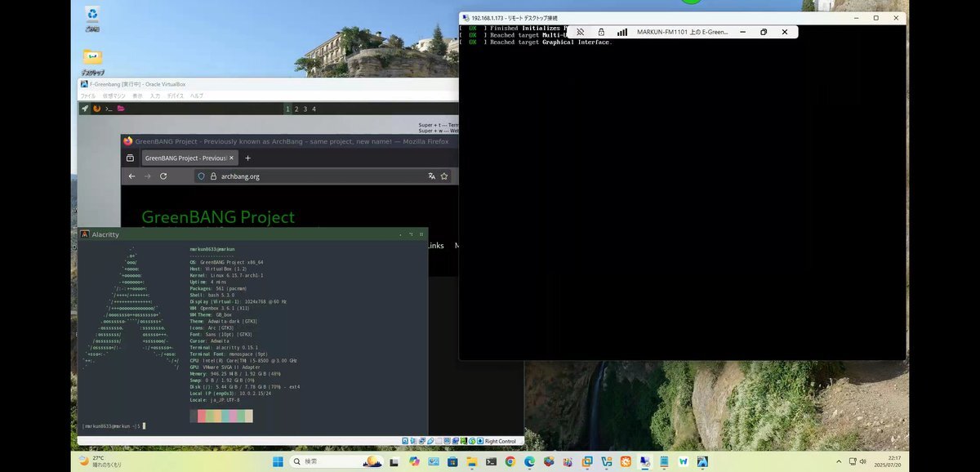Switch to workspace 1 in the panel
The height and width of the screenshot is (472, 980).
pos(287,109)
